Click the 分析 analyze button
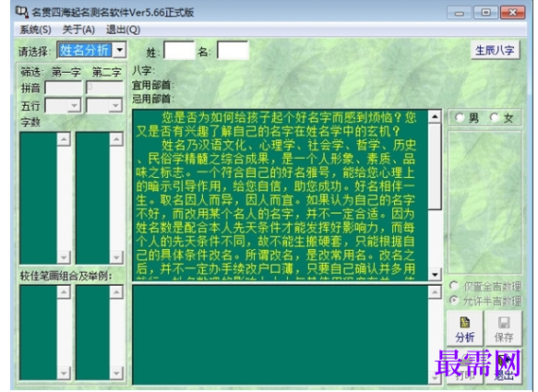 [x=465, y=328]
